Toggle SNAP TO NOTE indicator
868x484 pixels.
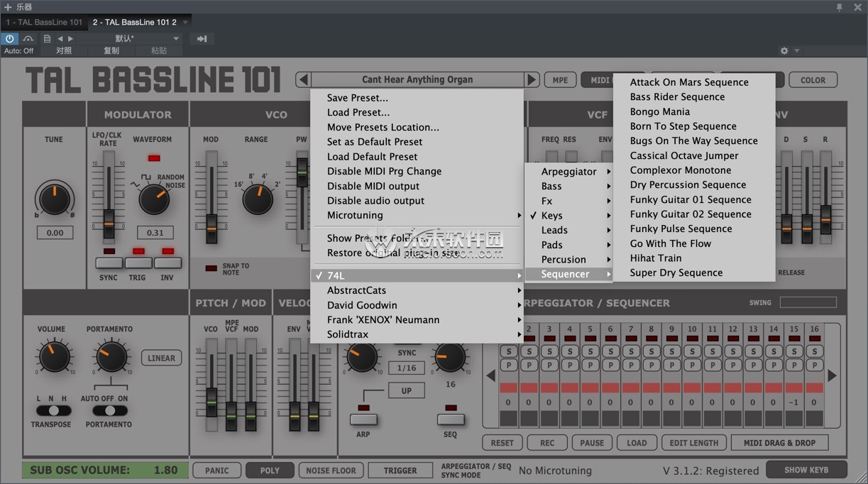point(211,268)
